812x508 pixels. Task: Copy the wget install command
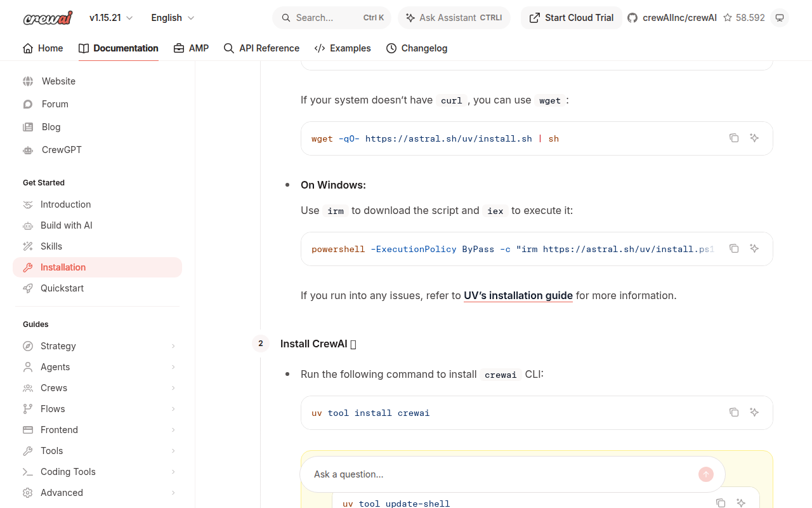pos(734,138)
